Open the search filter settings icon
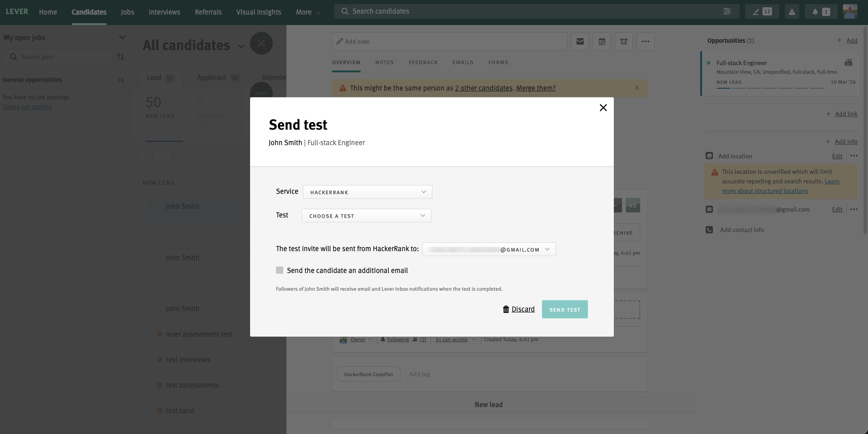This screenshot has height=434, width=868. coord(727,11)
